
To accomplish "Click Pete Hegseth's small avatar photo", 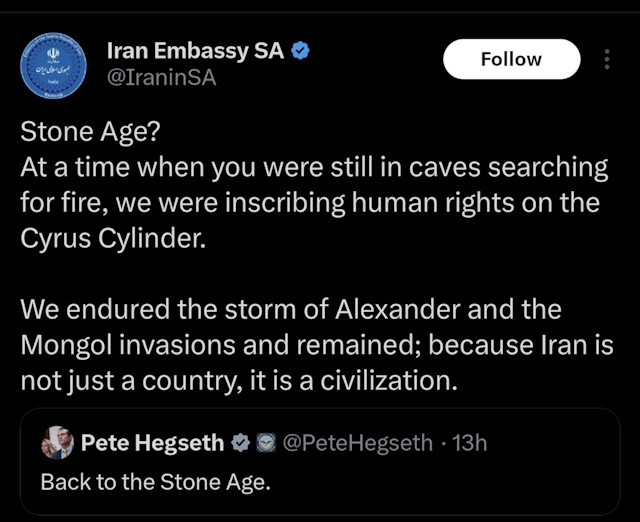I will (57, 442).
